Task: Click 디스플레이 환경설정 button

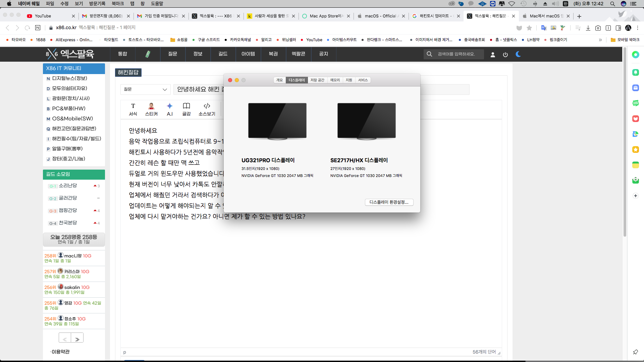Action: 389,202
